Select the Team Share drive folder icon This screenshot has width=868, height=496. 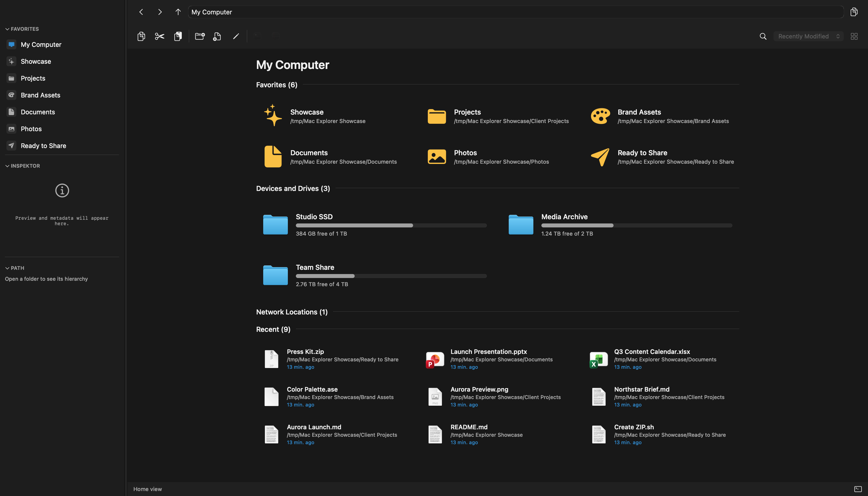click(x=275, y=275)
